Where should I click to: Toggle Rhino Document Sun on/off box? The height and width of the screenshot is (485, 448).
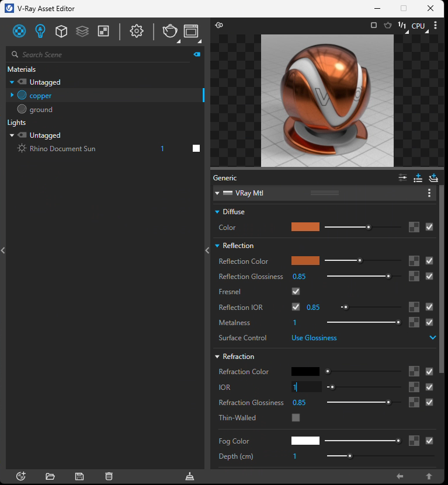pyautogui.click(x=196, y=148)
